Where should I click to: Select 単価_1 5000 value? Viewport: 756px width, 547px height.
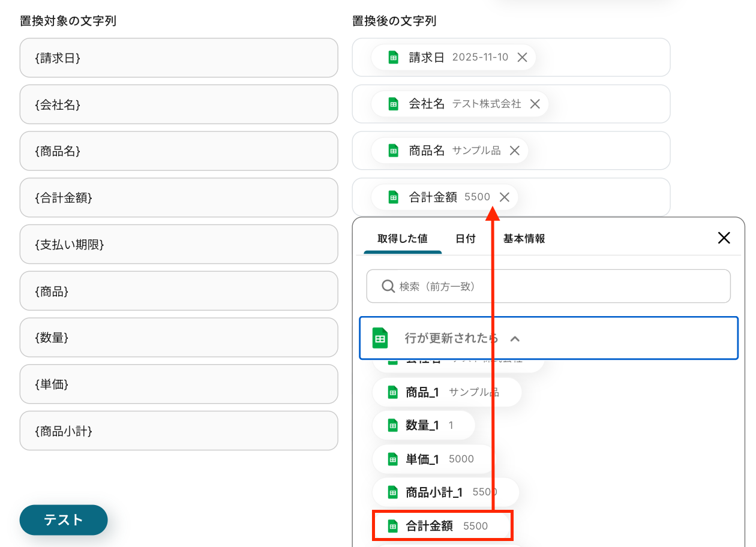[x=434, y=459]
